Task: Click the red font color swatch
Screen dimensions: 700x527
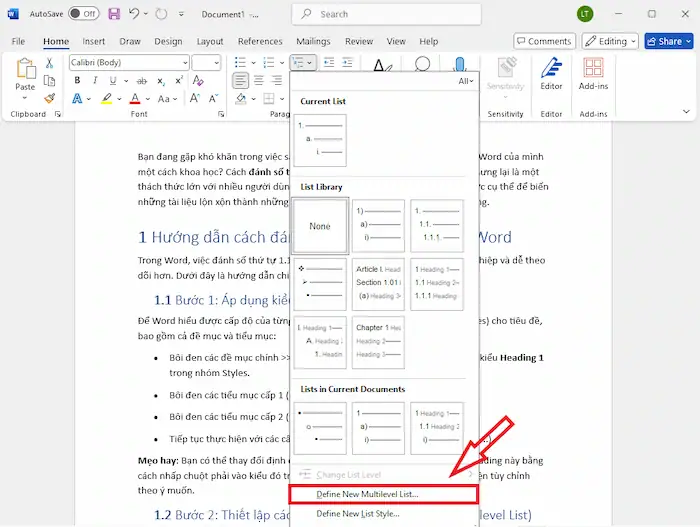Action: [x=135, y=99]
